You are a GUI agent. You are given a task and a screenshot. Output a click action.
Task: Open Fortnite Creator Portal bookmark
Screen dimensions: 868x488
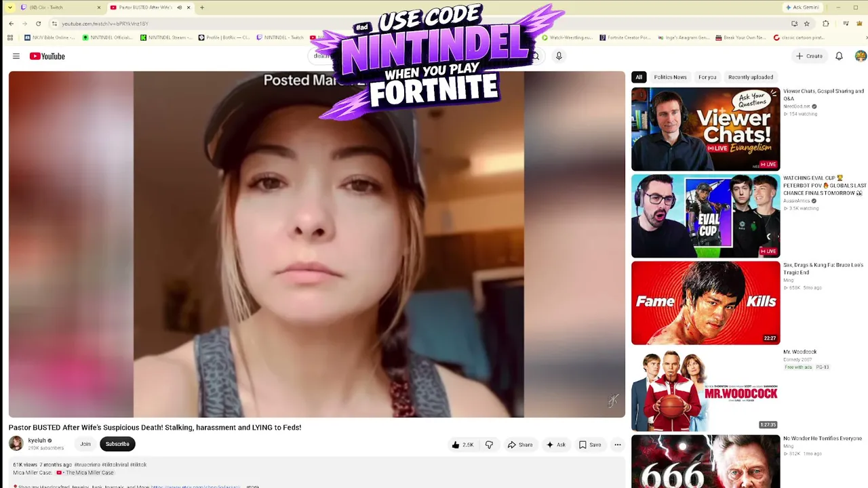click(625, 38)
